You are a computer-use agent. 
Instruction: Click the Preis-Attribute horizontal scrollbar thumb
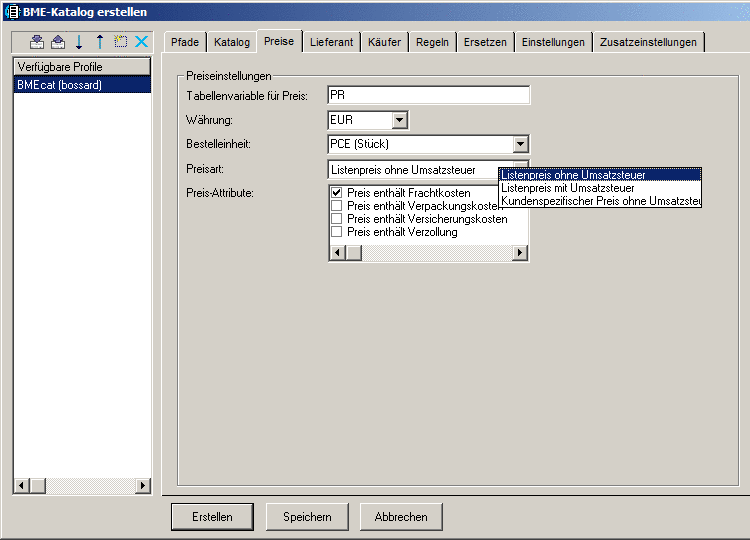tap(354, 252)
